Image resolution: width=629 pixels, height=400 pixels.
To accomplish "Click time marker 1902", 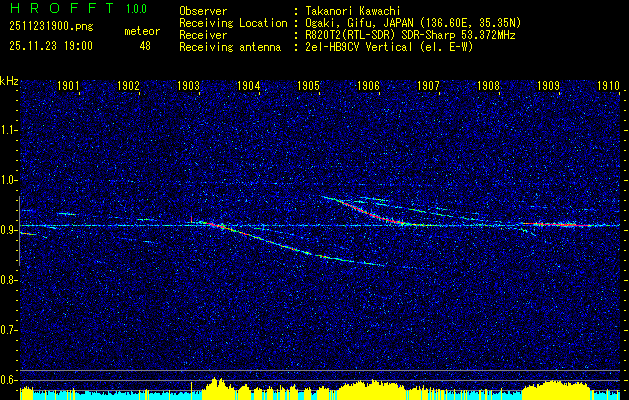I will click(x=128, y=85).
